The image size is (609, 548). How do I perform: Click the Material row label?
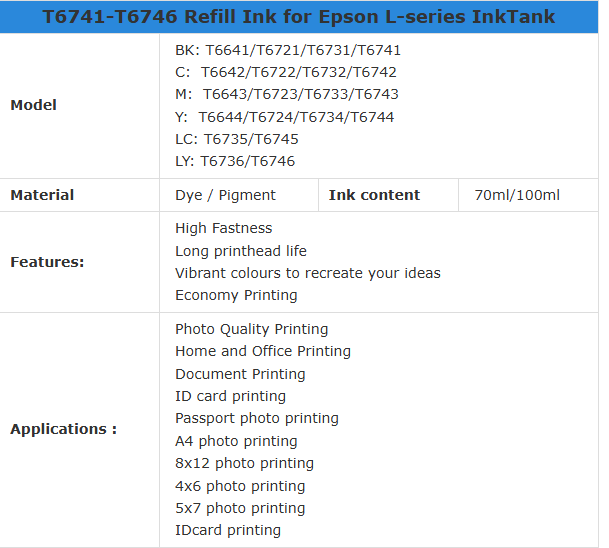click(x=42, y=195)
